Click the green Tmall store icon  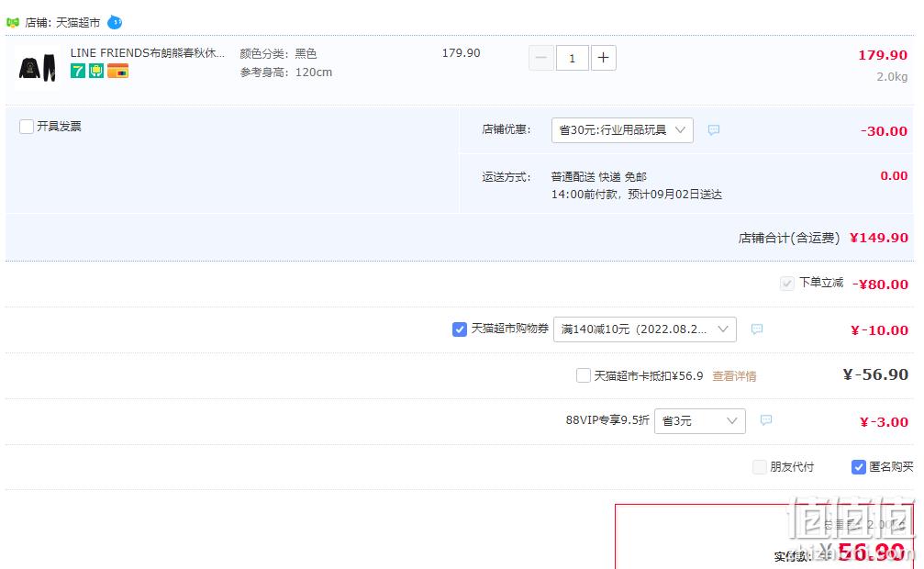[12, 22]
